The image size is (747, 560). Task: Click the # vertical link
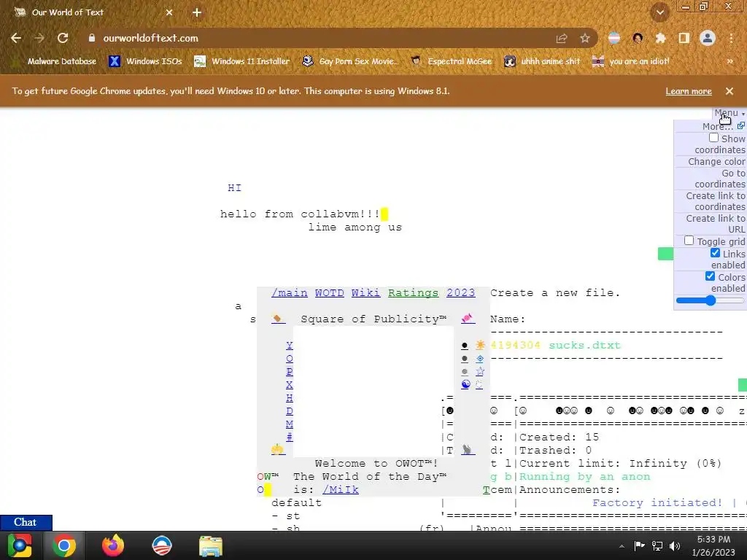289,437
